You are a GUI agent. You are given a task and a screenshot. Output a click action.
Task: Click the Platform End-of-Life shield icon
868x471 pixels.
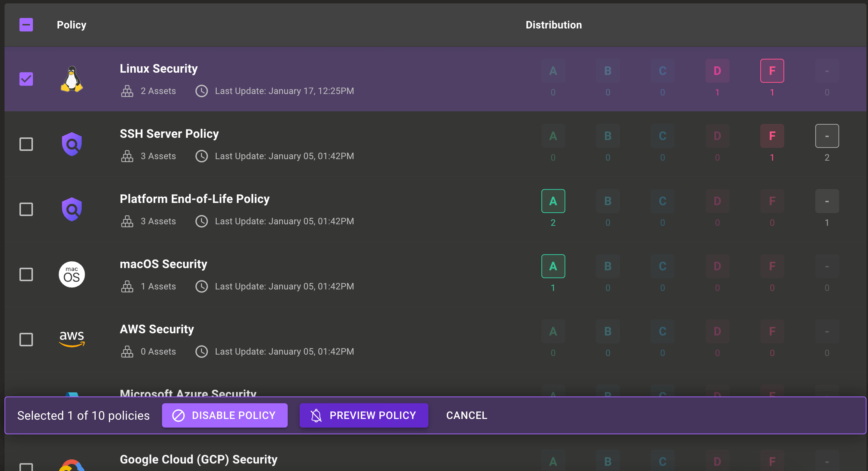(71, 209)
